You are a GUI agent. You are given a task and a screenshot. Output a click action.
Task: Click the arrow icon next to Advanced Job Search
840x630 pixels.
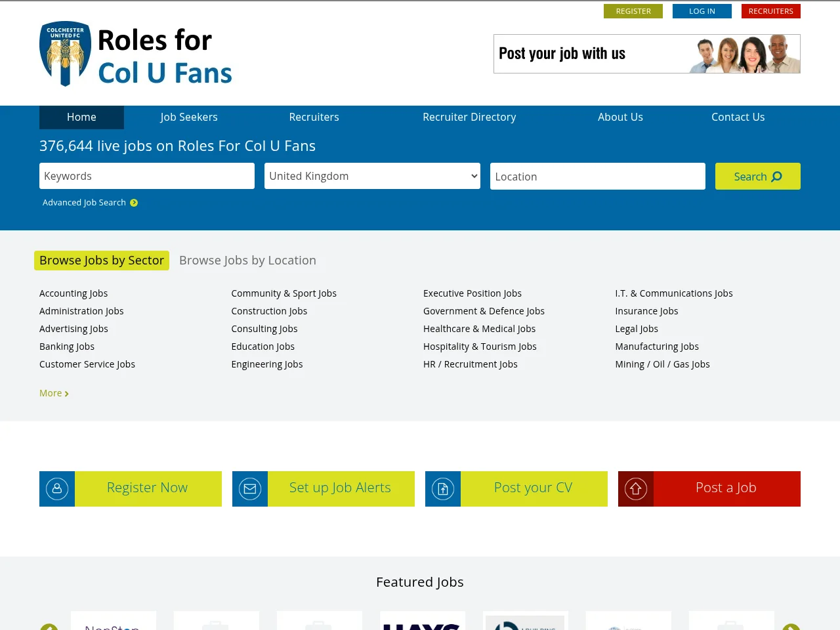point(134,203)
